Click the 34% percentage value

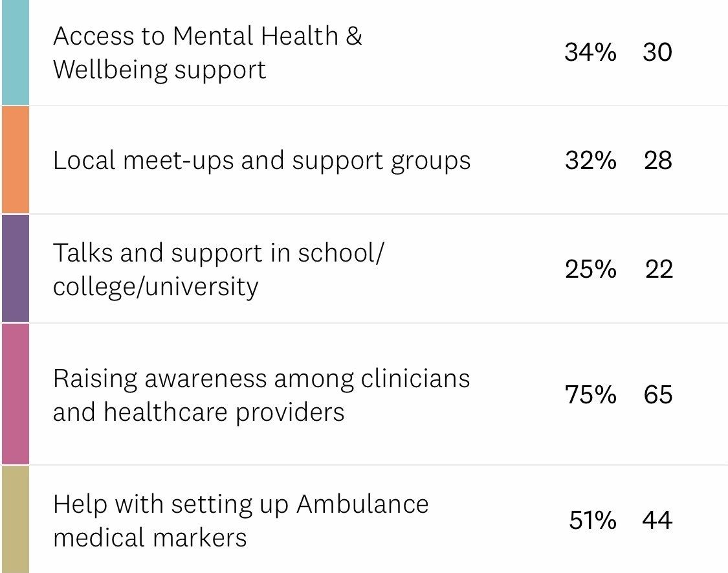click(x=590, y=52)
